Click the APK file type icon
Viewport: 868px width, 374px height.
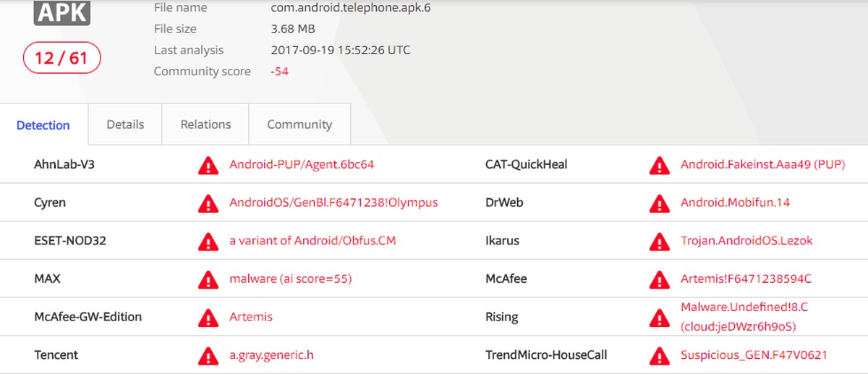click(x=61, y=12)
